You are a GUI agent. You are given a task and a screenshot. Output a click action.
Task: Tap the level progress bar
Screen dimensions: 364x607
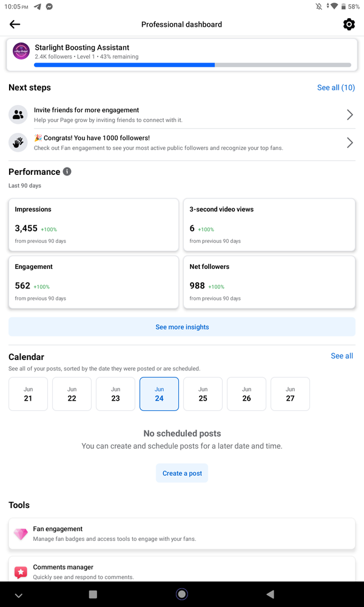pos(193,65)
